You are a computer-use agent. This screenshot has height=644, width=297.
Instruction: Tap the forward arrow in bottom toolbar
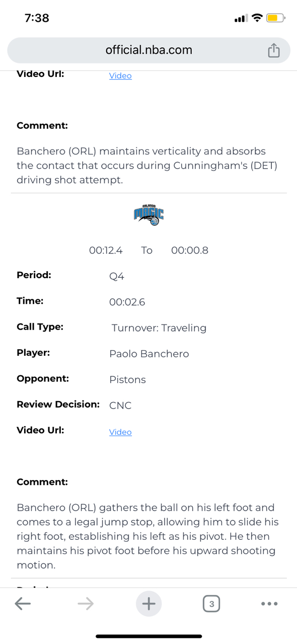[x=86, y=603]
